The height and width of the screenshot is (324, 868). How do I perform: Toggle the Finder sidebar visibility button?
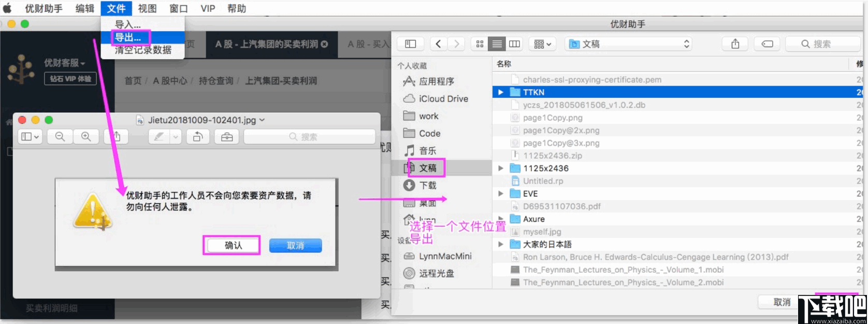pos(410,44)
